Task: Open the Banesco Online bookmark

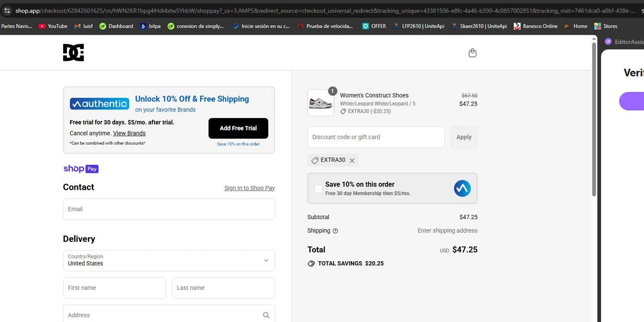Action: [536, 26]
